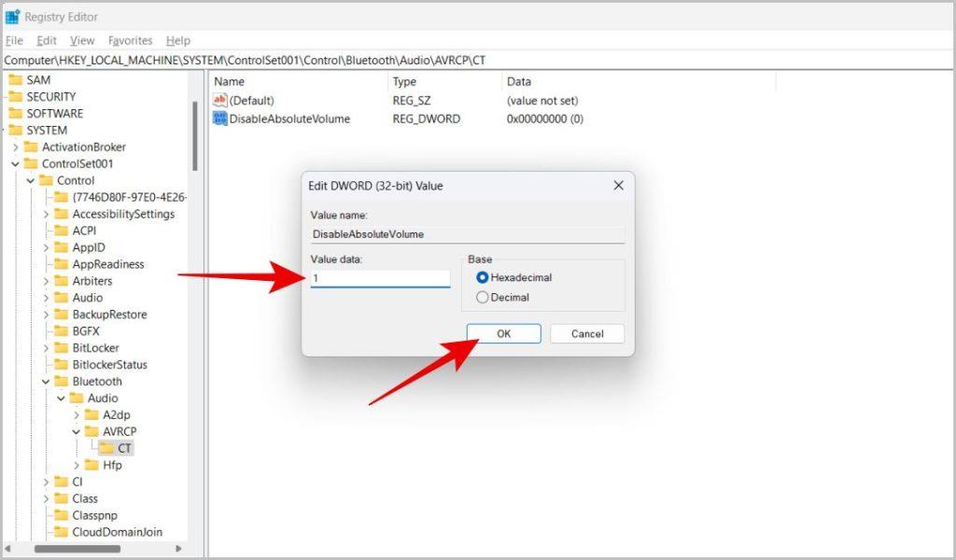Click the SAM folder icon
956x560 pixels.
pos(16,80)
